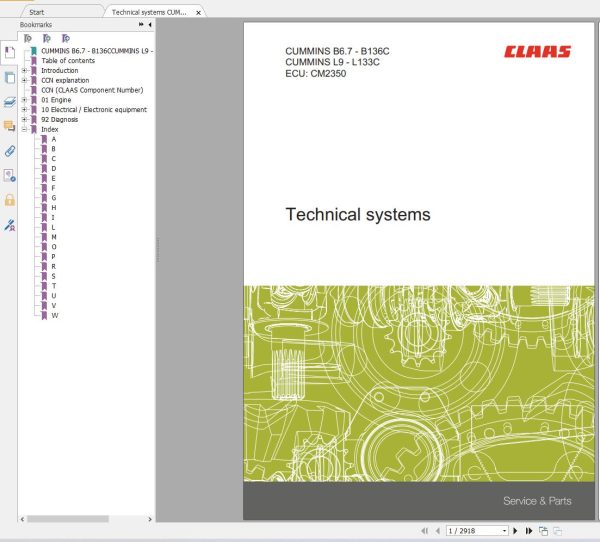Switch to the Start tab
The height and width of the screenshot is (542, 600).
tap(37, 12)
